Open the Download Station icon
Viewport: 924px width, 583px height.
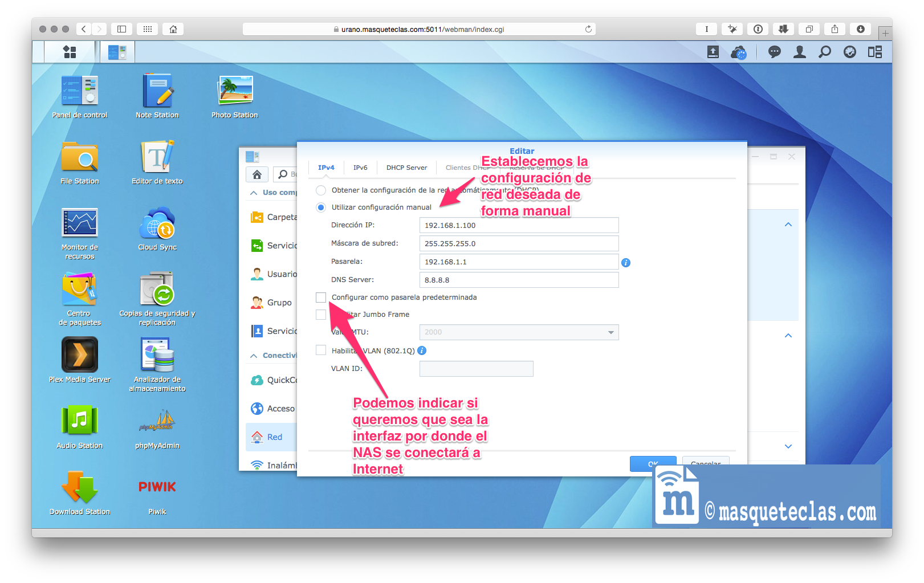(80, 488)
